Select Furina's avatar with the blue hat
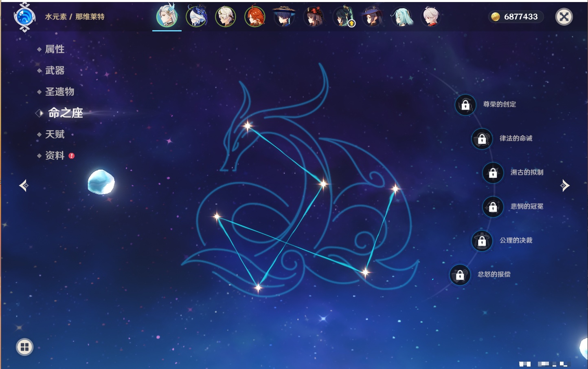The height and width of the screenshot is (369, 588). 197,17
